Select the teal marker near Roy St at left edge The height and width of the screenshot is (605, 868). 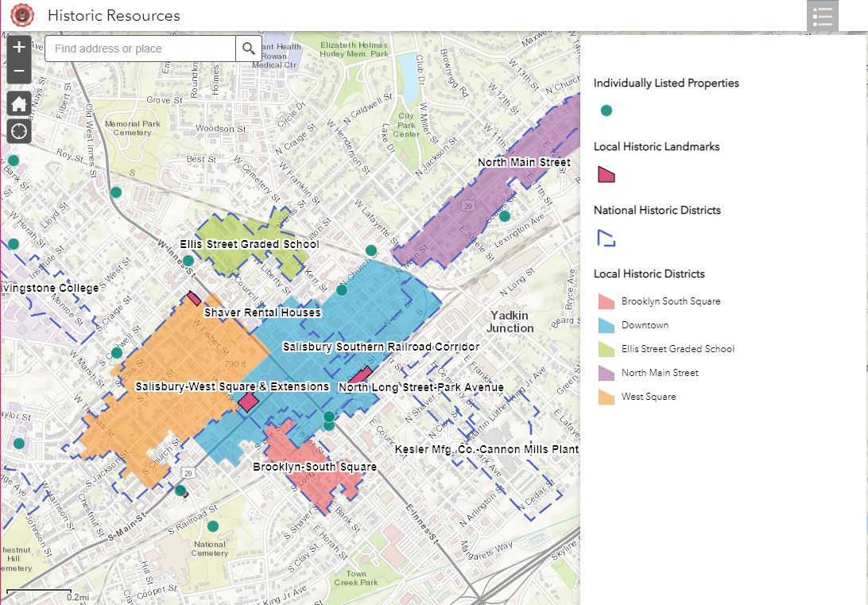pos(14,161)
